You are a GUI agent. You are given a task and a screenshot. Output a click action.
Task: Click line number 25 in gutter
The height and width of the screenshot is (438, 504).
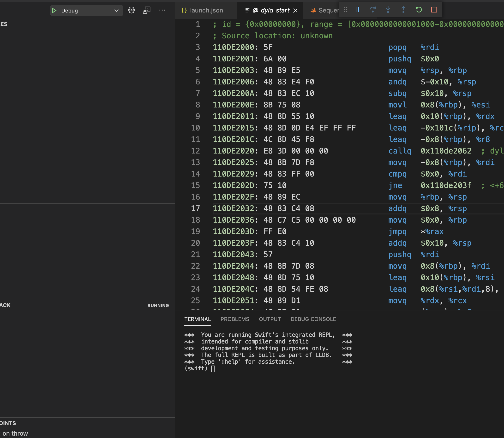tap(195, 300)
